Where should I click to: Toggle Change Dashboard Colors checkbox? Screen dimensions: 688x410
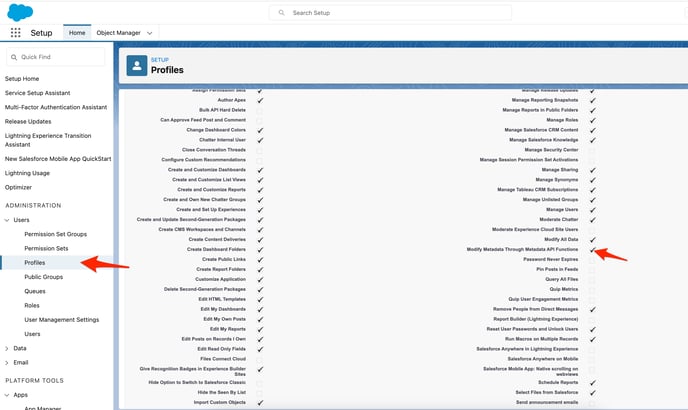[x=260, y=130]
